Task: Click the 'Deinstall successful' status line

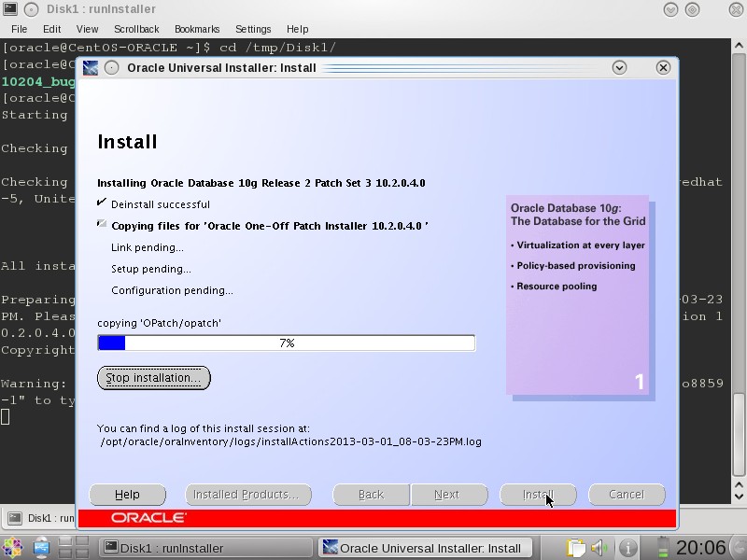Action: tap(161, 204)
